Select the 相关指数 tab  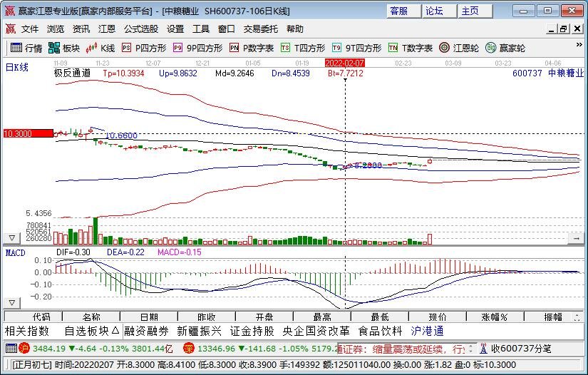tap(27, 331)
